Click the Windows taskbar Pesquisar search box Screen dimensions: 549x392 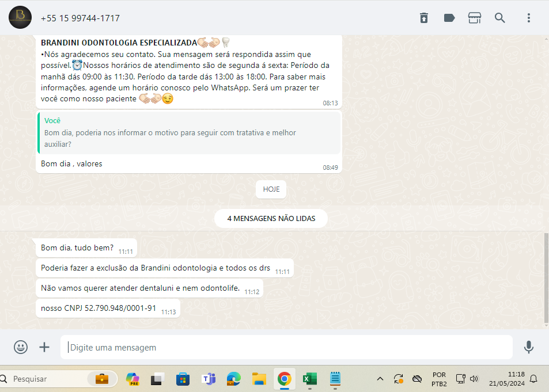pos(58,379)
